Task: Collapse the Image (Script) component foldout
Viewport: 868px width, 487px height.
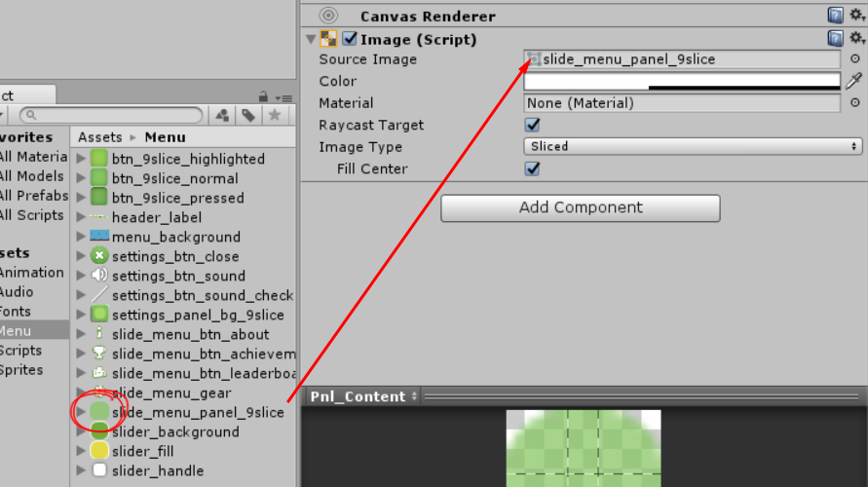Action: coord(311,39)
